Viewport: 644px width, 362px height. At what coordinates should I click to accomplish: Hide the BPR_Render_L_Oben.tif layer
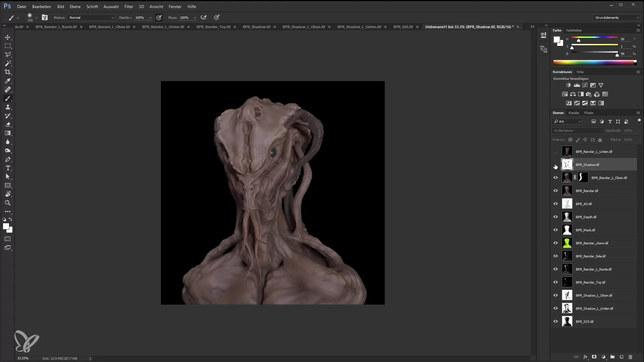(x=555, y=178)
